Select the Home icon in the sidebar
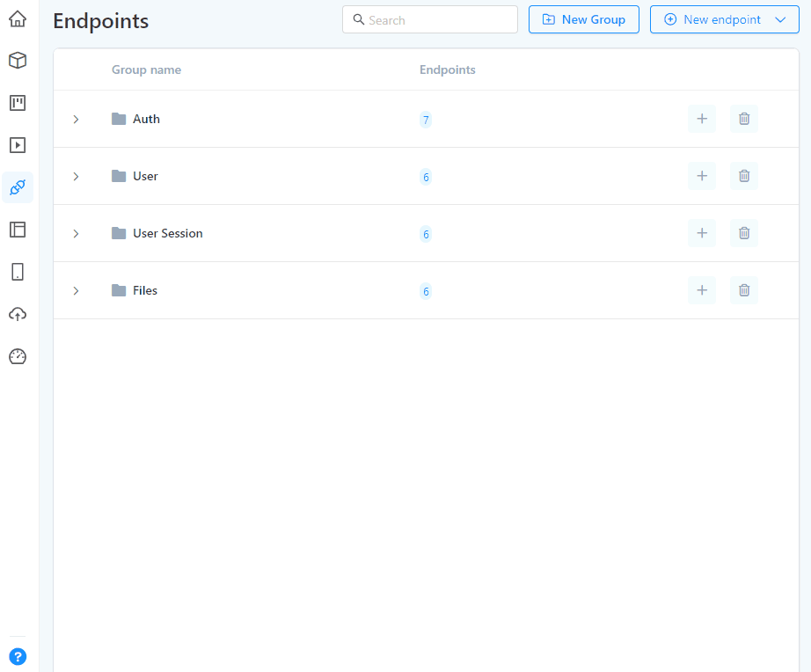Viewport: 811px width, 672px height. pos(18,18)
